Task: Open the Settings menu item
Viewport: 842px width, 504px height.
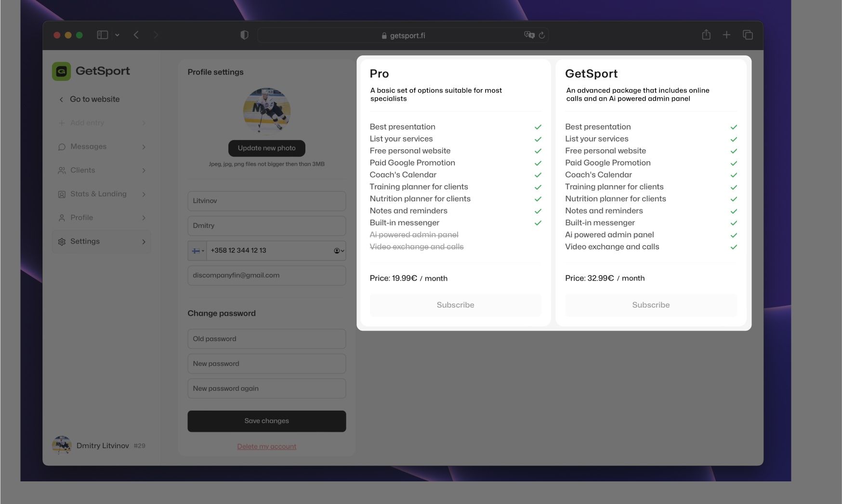Action: 102,241
